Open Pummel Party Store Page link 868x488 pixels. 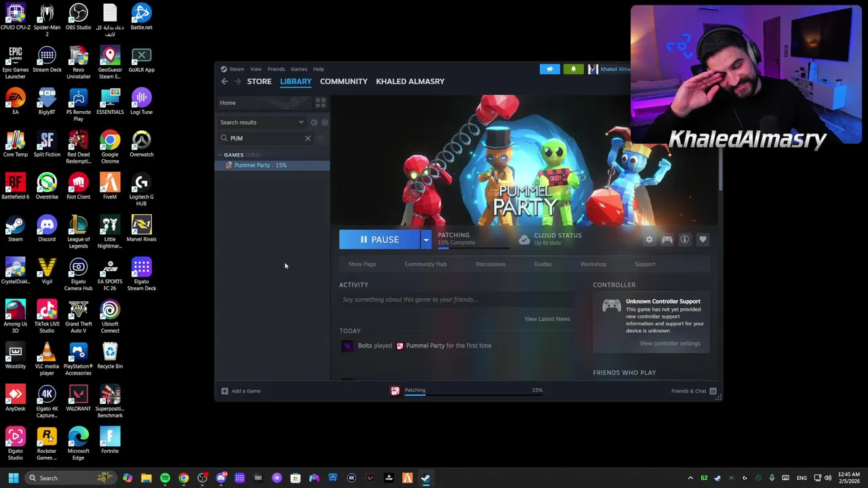[x=362, y=264]
